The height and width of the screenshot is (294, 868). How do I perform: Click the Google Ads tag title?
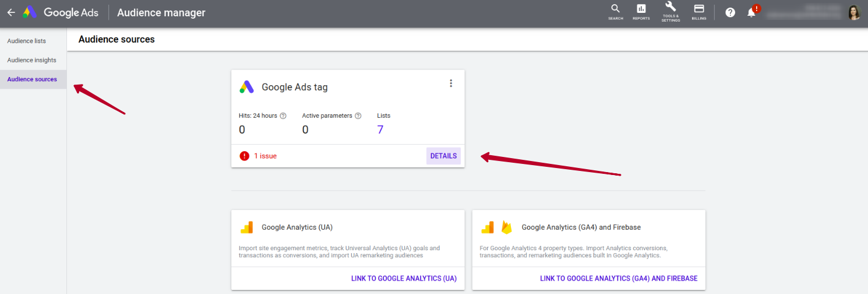click(x=295, y=87)
